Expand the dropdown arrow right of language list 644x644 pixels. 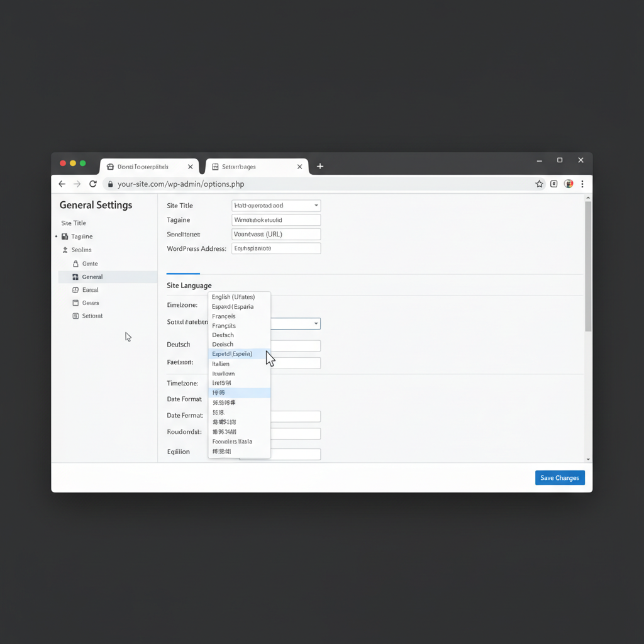pyautogui.click(x=316, y=324)
